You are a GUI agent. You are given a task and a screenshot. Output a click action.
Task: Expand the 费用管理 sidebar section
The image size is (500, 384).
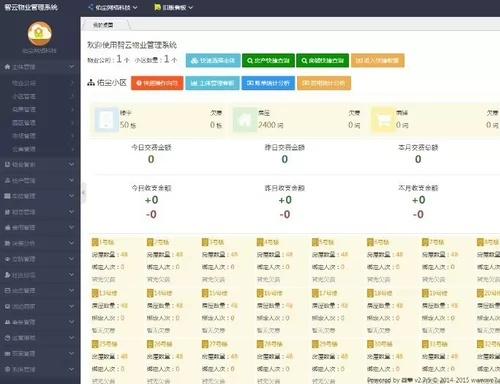(40, 227)
